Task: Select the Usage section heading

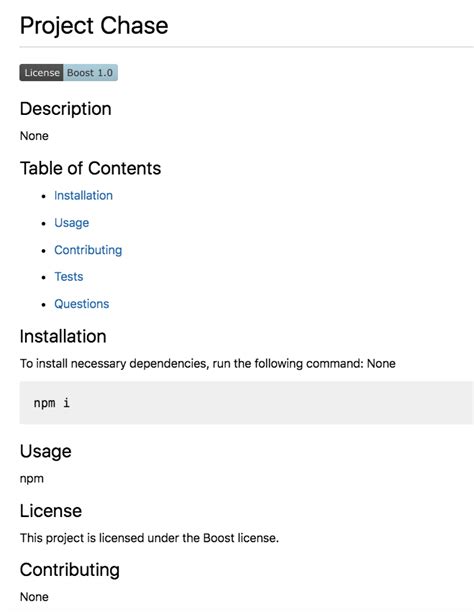Action: [46, 451]
